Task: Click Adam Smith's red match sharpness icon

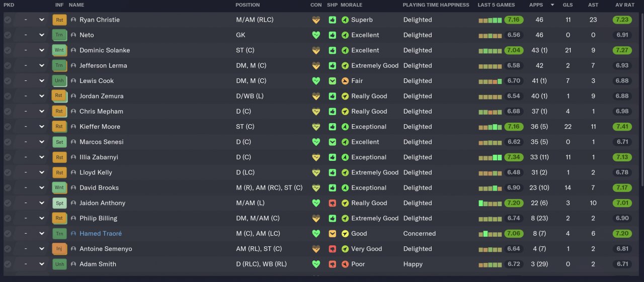Action: 332,264
